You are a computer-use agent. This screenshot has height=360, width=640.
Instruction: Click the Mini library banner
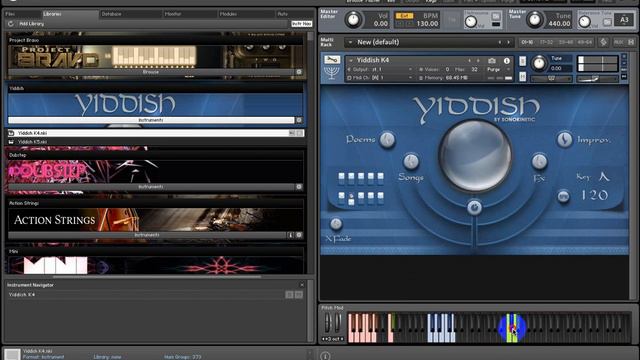(x=155, y=265)
